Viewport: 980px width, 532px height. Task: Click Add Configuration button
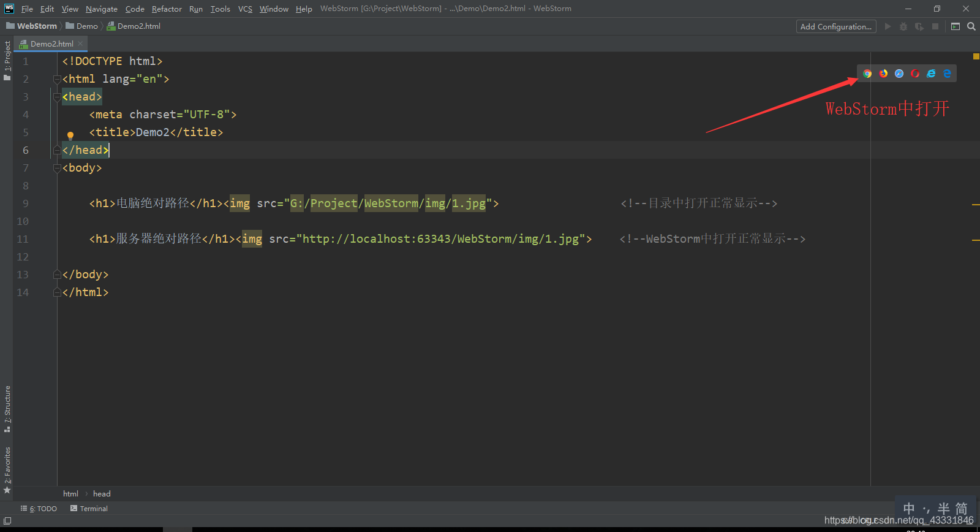click(x=836, y=26)
